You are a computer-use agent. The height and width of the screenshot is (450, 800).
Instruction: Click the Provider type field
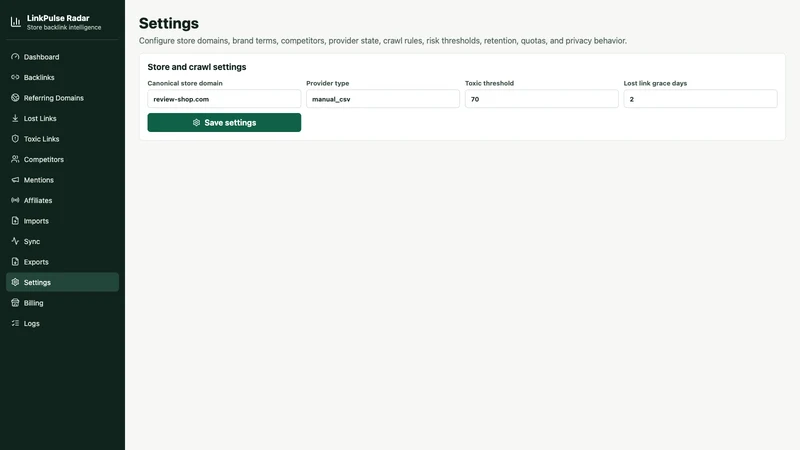[383, 99]
